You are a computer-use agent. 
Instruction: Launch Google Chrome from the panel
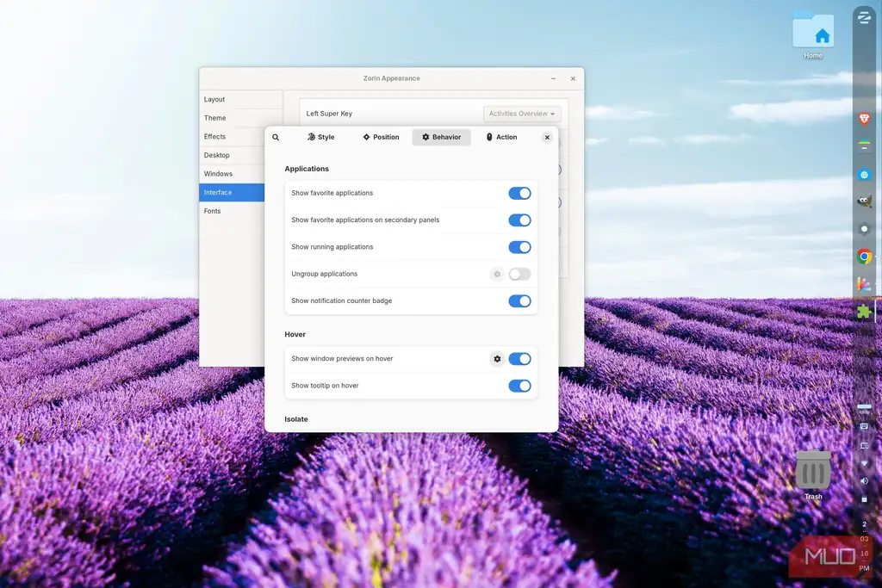pos(864,257)
